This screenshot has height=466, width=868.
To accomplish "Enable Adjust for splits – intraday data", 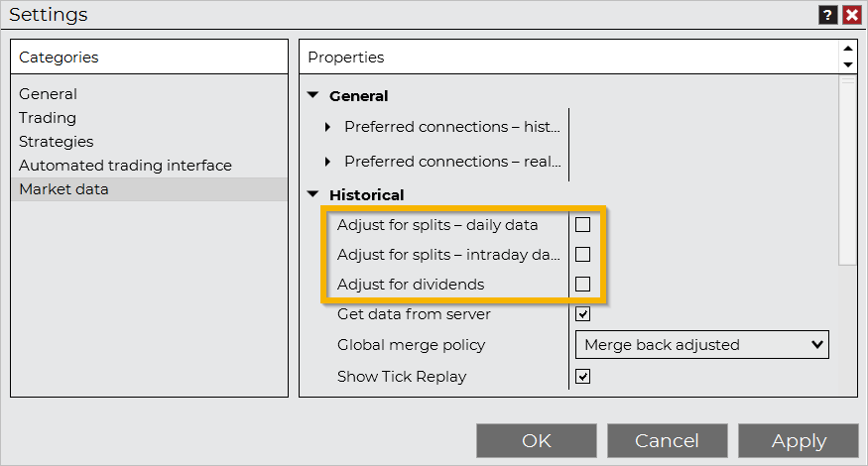I will [583, 255].
